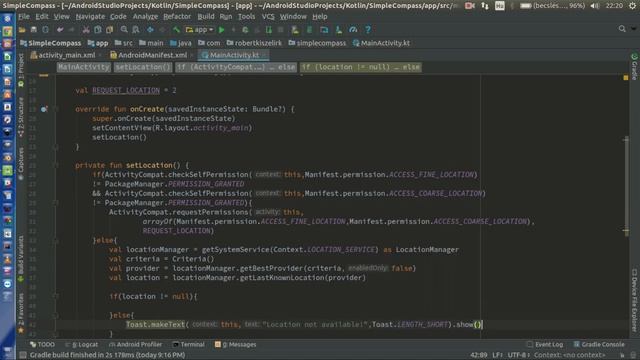Toggle the Gradle tool window on the right

point(634,66)
